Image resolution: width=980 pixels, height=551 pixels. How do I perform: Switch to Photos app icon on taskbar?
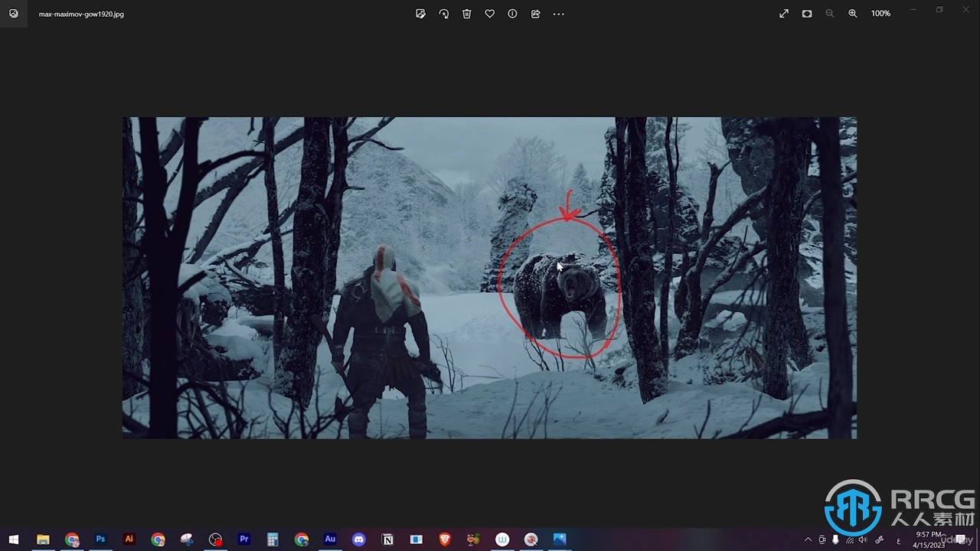pos(560,540)
